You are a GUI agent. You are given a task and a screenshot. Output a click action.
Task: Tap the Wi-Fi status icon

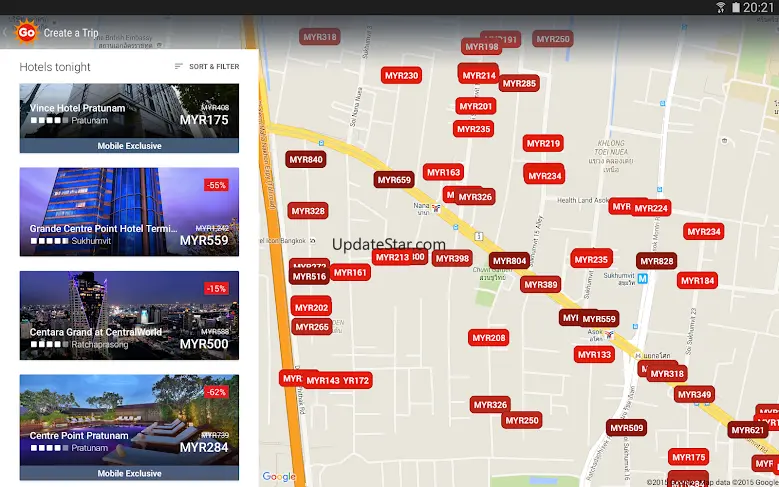click(x=720, y=7)
